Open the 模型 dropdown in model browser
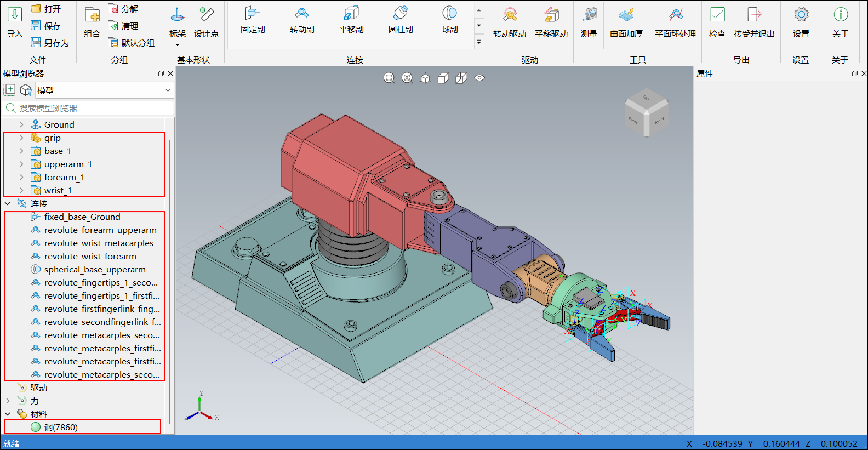This screenshot has width=868, height=450. point(168,90)
